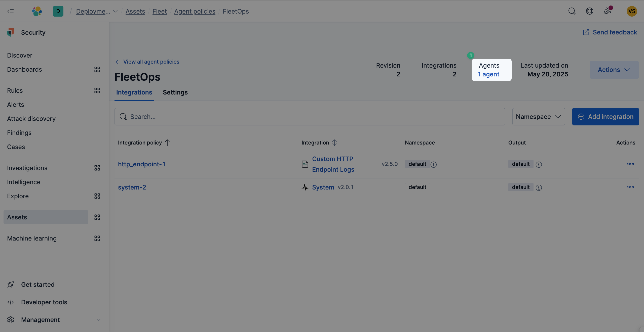Click the Management gear icon
The image size is (644, 332).
click(x=11, y=320)
